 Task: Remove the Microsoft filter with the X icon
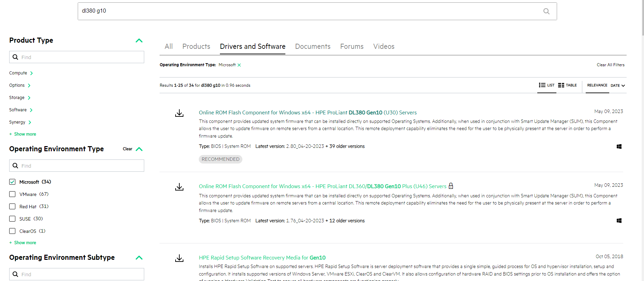[x=239, y=65]
